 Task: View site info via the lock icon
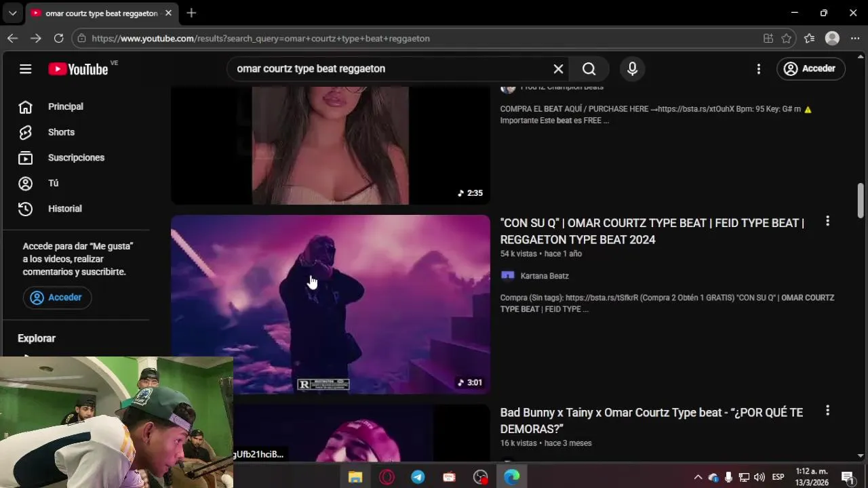[82, 39]
